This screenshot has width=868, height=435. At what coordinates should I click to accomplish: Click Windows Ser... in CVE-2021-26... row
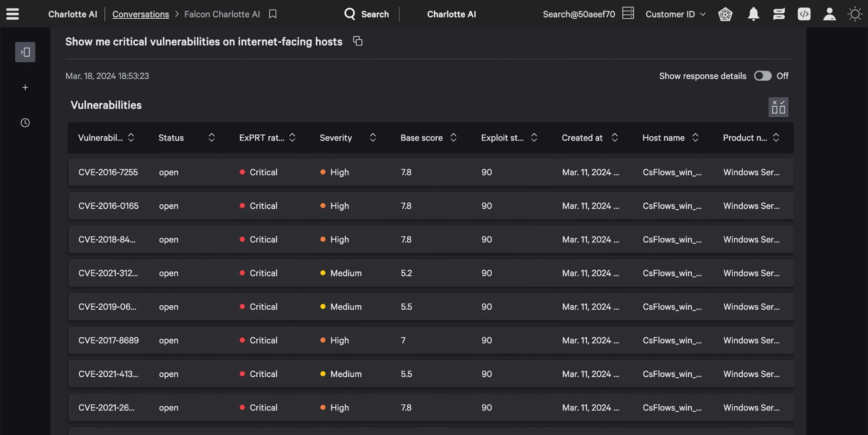coord(751,407)
